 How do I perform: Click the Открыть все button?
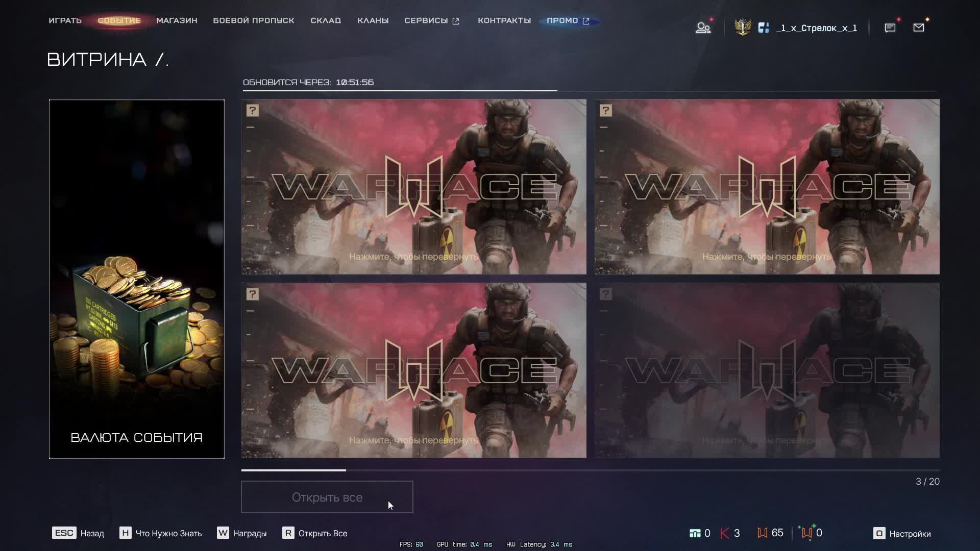point(327,497)
